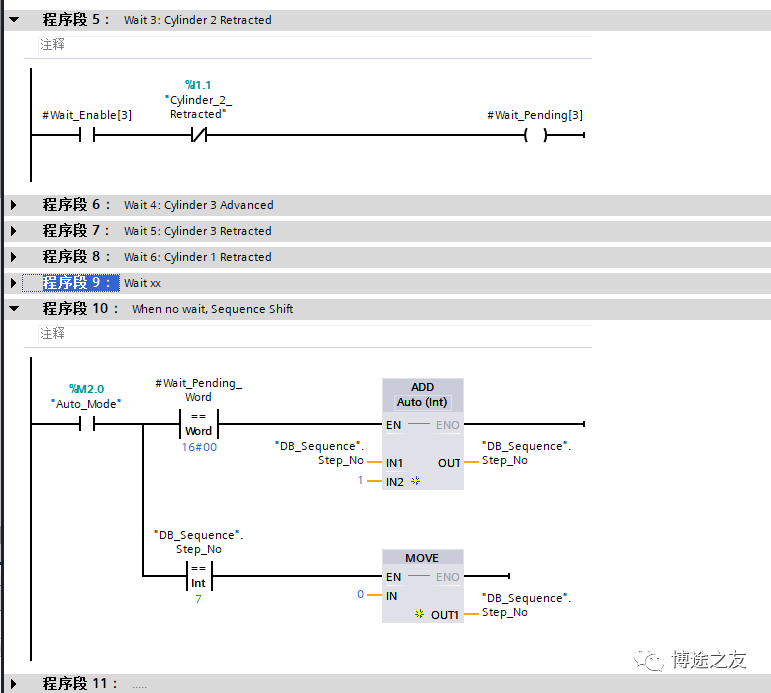Expand network 9 Wait xx
The image size is (771, 693).
click(14, 283)
